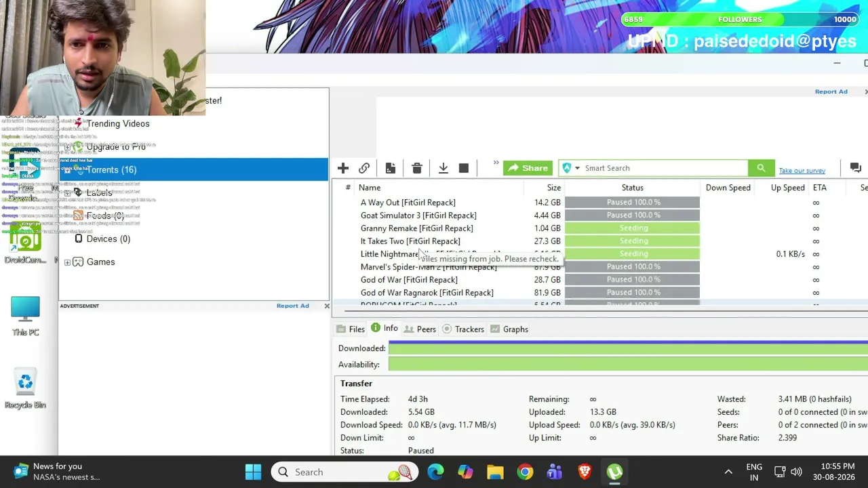Select Upgrade to Pro sidebar item
Image resolution: width=868 pixels, height=488 pixels.
click(x=116, y=147)
